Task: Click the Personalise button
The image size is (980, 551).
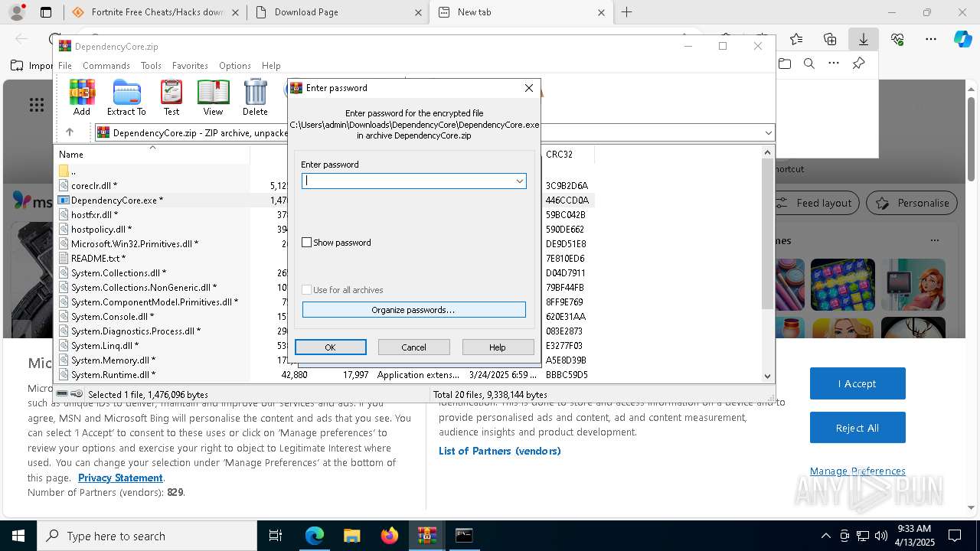Action: click(912, 203)
